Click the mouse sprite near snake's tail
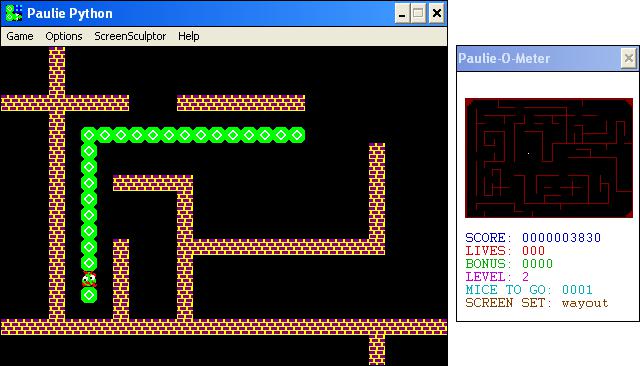Image resolution: width=640 pixels, height=366 pixels. 89,279
